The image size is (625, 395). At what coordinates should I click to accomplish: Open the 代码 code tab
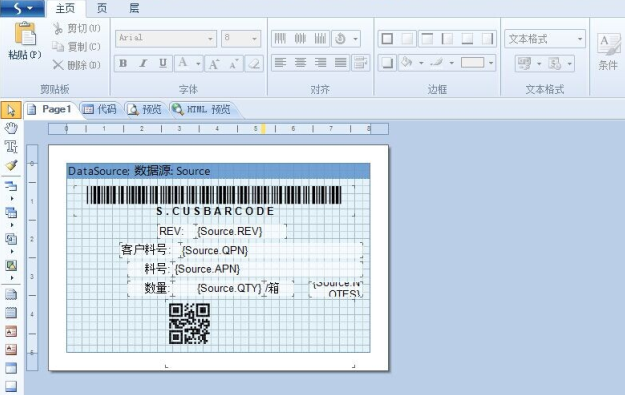click(x=100, y=109)
